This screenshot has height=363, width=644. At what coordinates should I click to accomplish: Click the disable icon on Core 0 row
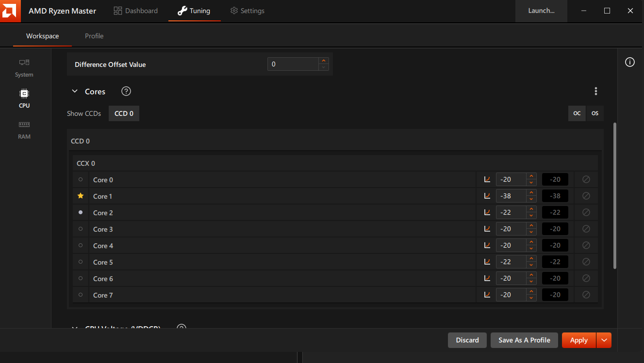[x=586, y=179]
